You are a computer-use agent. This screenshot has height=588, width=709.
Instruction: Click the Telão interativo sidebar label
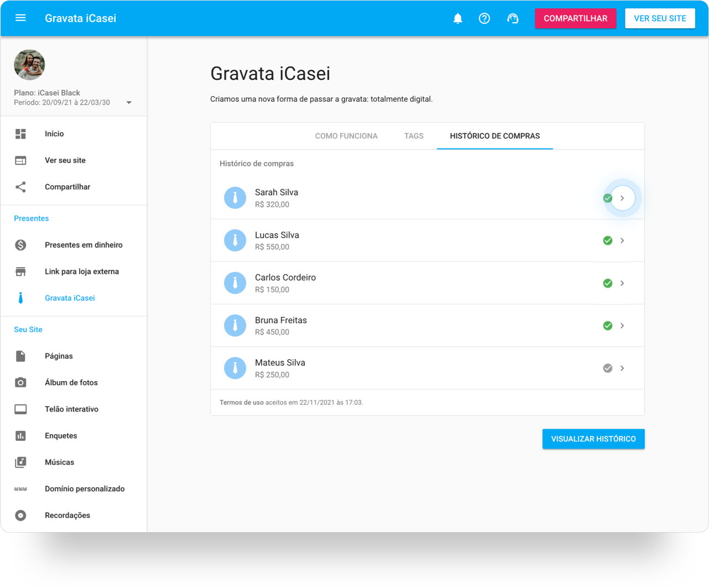click(72, 409)
